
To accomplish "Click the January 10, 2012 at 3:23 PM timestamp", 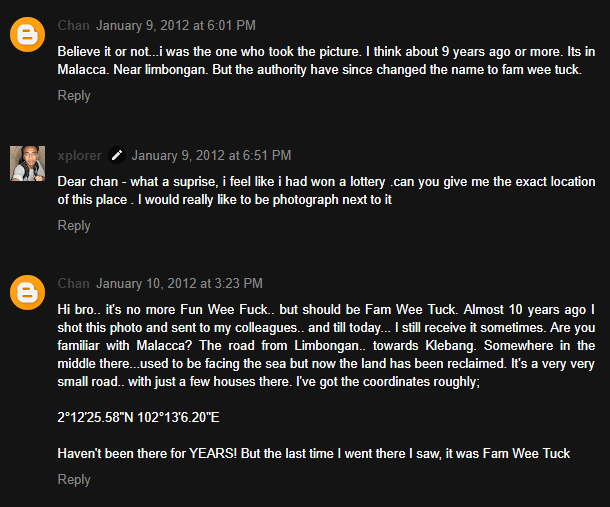I will (x=180, y=284).
